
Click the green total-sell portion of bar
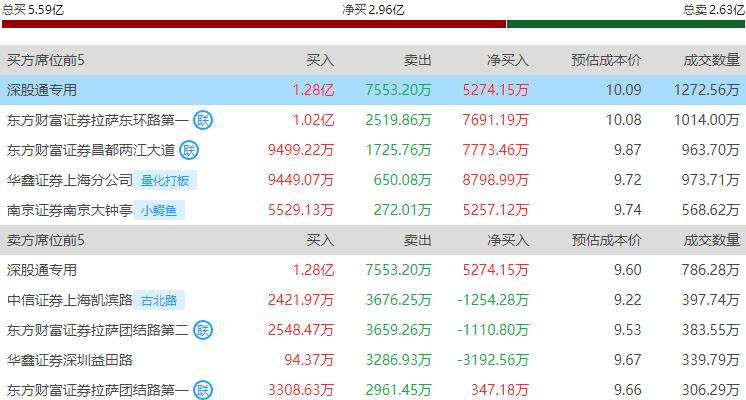[x=626, y=24]
